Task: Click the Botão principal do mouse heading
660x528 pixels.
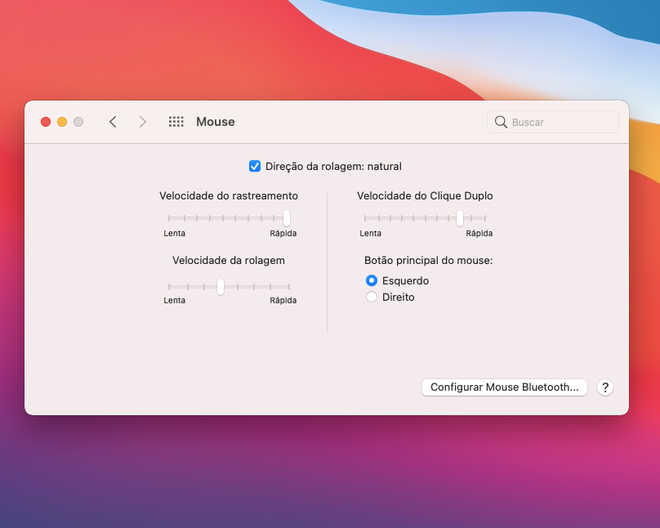Action: tap(428, 261)
